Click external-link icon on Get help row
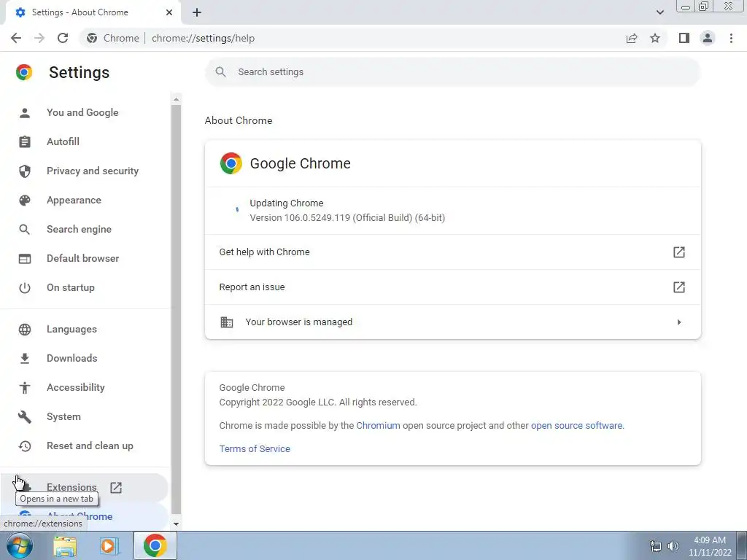The image size is (747, 560). tap(679, 252)
